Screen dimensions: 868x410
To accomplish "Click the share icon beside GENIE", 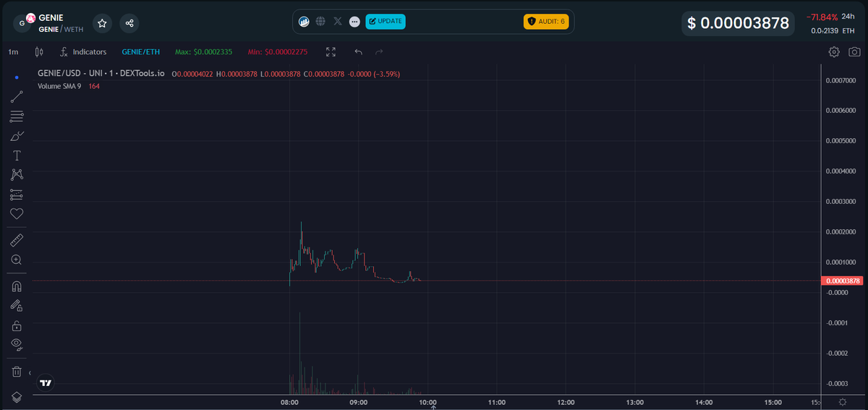I will pyautogui.click(x=129, y=23).
